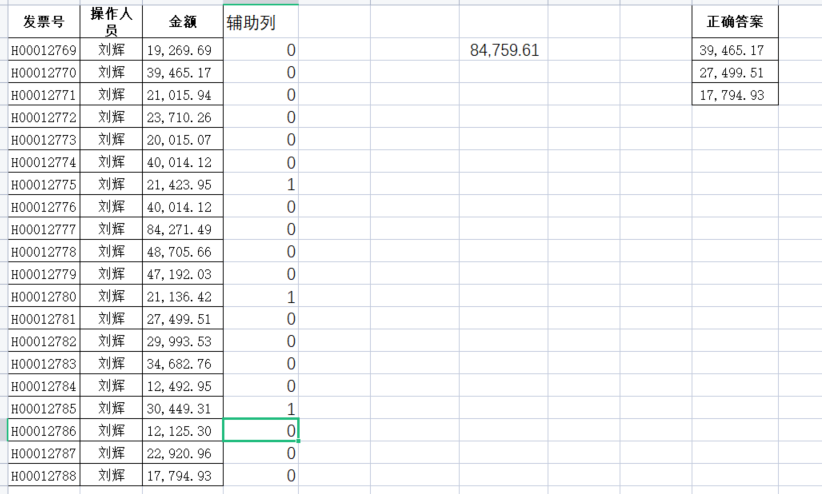Select invoice cell H00012782

[x=44, y=341]
